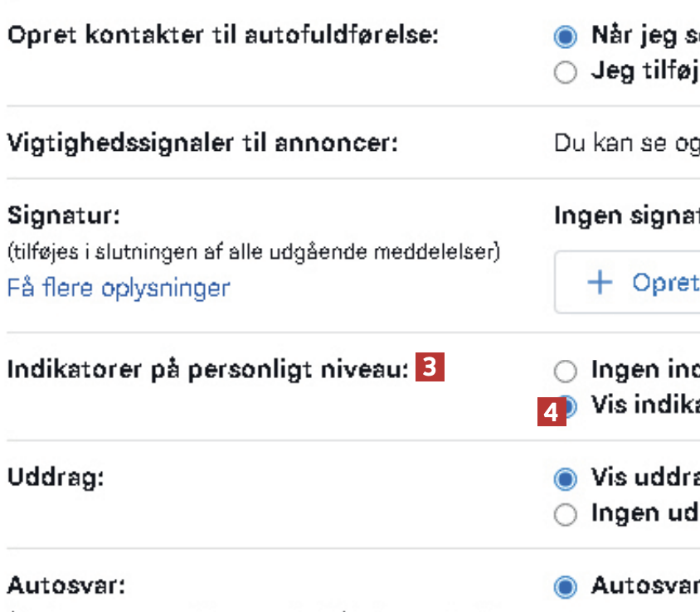
Task: Choose the "Ingen ind..." indicator radio button
Action: (x=566, y=370)
